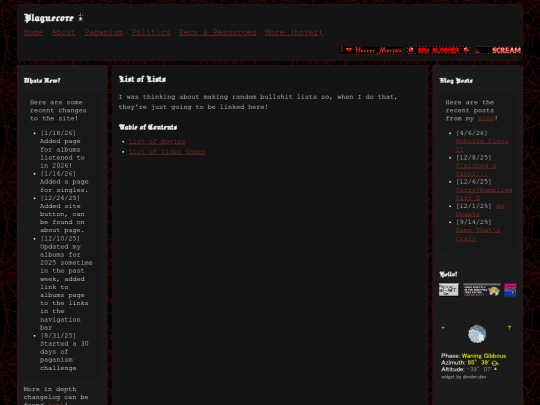
Task: Click the [12/10/25] changelog entry
Action: (x=66, y=283)
